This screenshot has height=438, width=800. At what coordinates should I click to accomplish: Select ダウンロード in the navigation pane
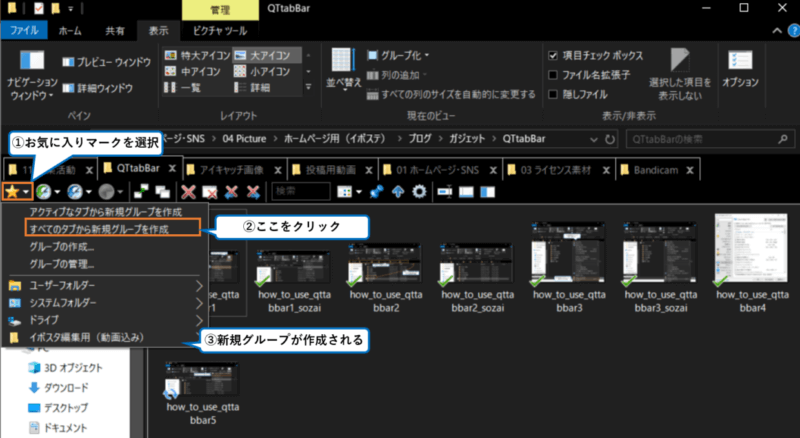tap(65, 388)
